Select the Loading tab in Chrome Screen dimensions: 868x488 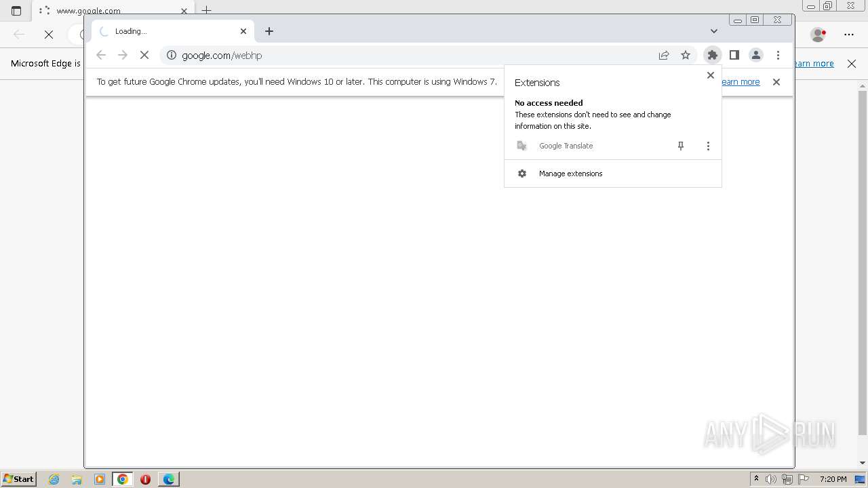click(x=173, y=31)
